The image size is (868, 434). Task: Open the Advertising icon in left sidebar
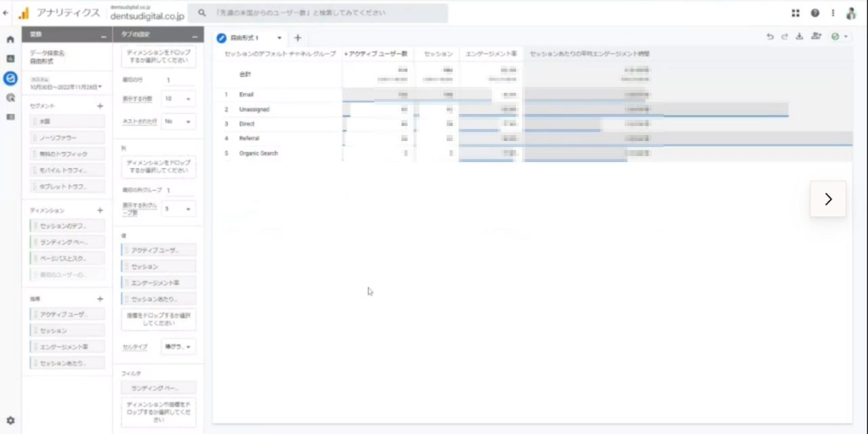coord(10,98)
